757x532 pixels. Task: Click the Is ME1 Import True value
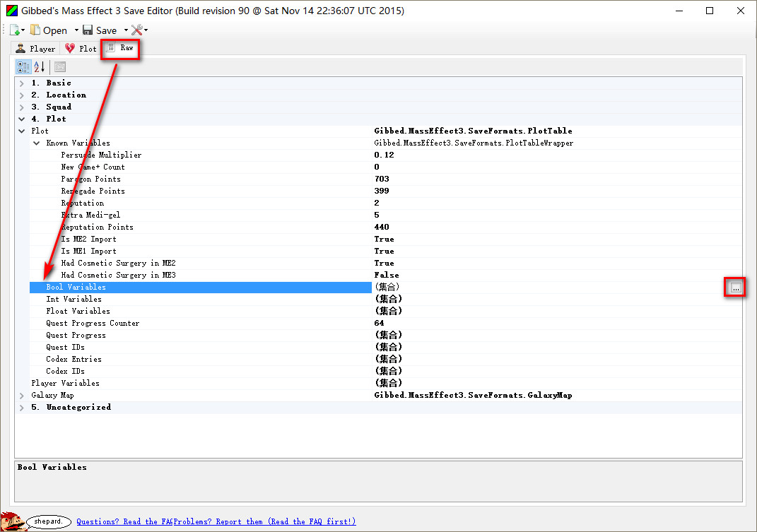pyautogui.click(x=385, y=251)
